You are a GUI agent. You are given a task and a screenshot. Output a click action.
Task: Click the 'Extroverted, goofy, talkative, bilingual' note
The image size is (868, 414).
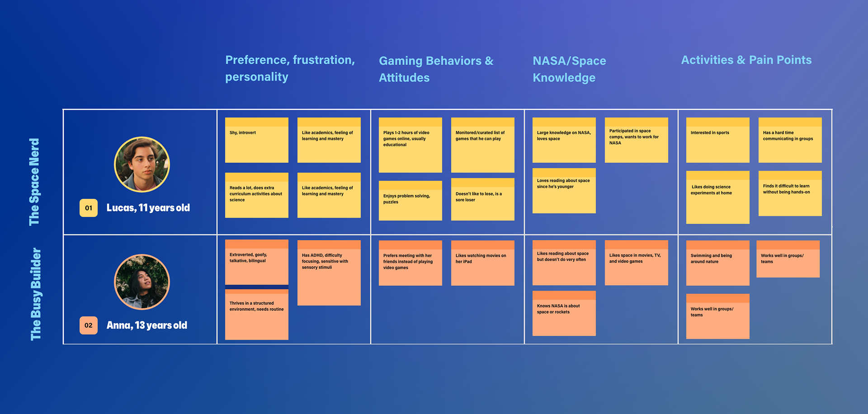[257, 262]
